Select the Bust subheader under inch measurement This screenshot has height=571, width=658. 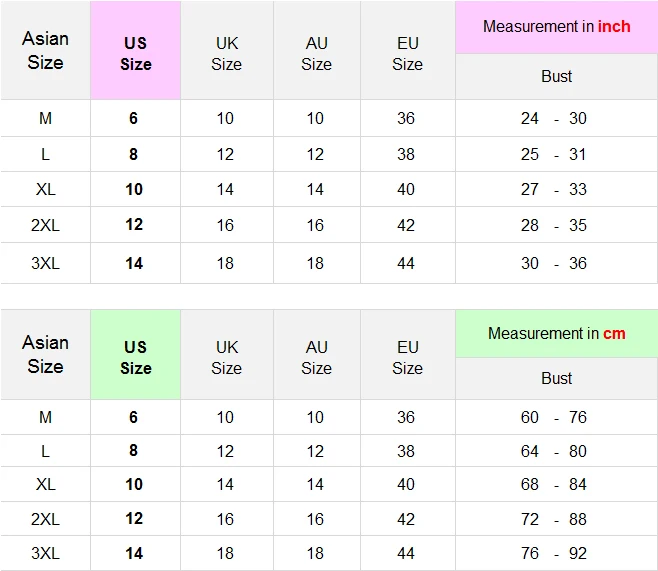556,76
